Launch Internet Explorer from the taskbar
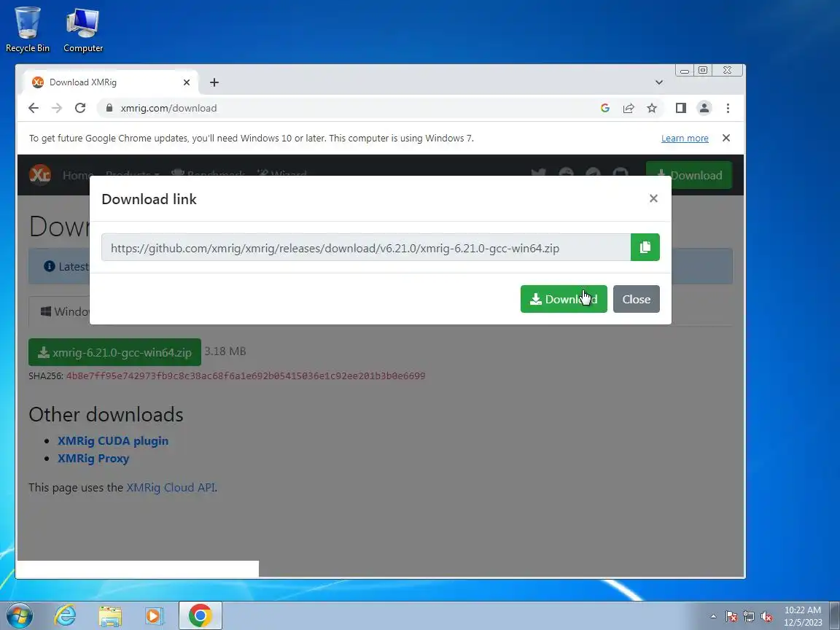 [65, 615]
